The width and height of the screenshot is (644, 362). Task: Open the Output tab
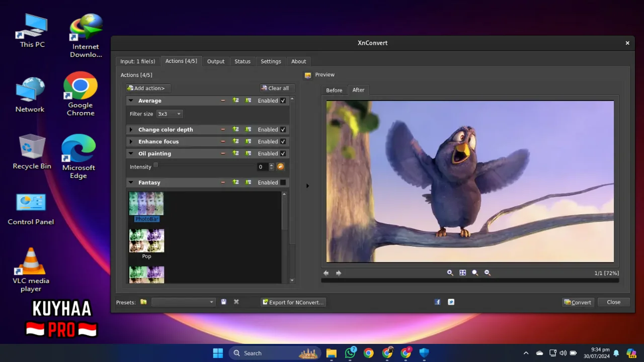click(216, 61)
